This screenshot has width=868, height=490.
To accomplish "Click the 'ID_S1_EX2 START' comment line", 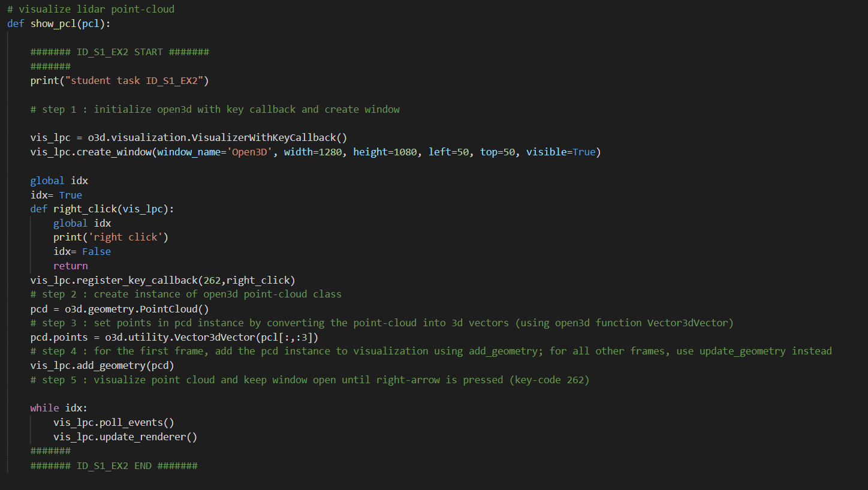I will pos(120,52).
